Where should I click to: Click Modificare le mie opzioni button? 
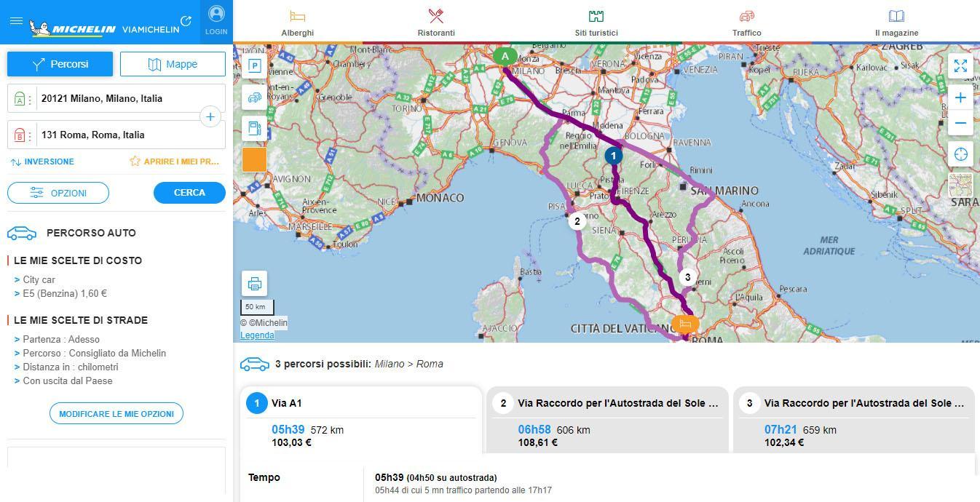pos(116,413)
